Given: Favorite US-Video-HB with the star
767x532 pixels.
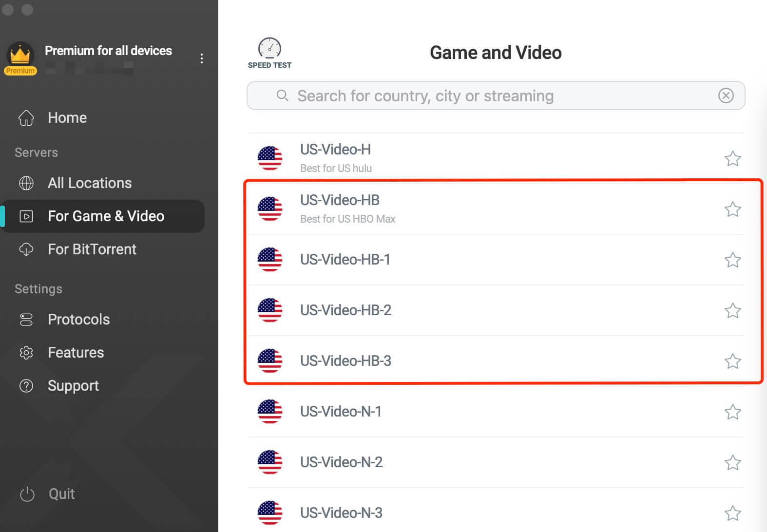Looking at the screenshot, I should [732, 209].
